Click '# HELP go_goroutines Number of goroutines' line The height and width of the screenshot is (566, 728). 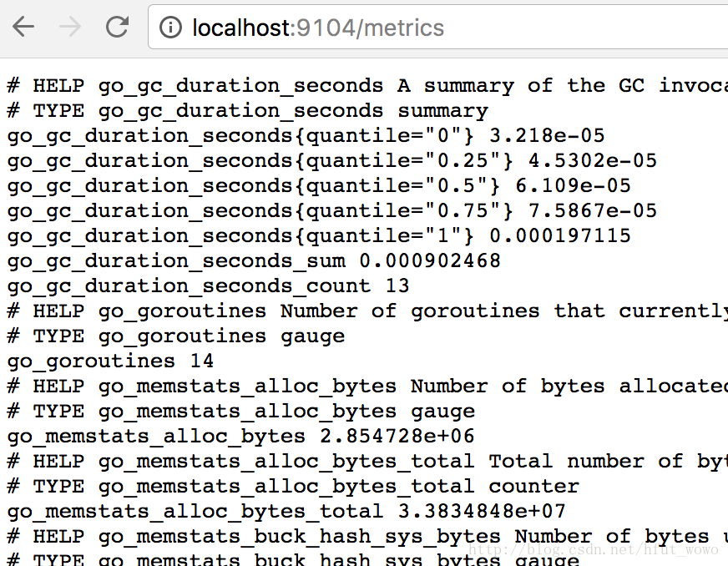367,312
